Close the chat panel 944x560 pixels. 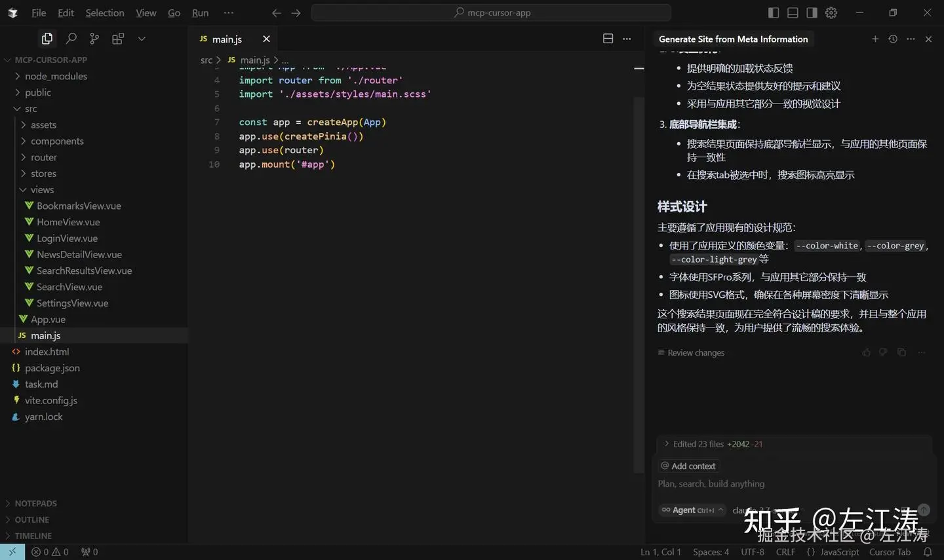[928, 39]
